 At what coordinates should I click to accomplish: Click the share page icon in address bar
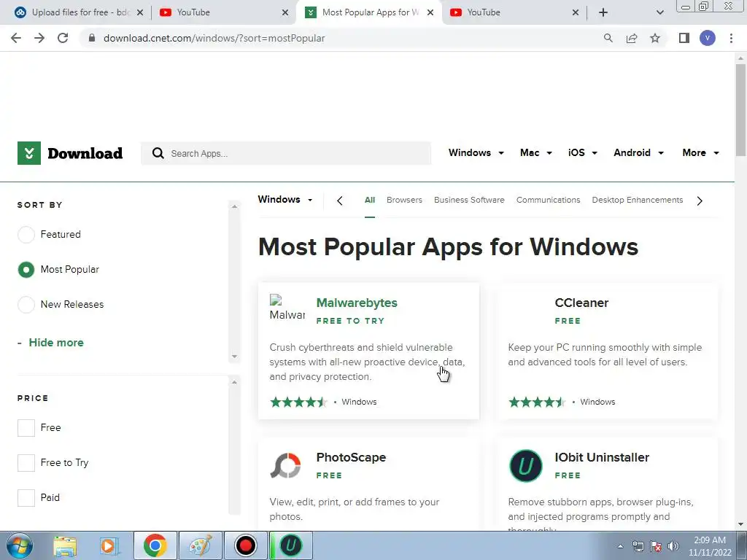632,38
